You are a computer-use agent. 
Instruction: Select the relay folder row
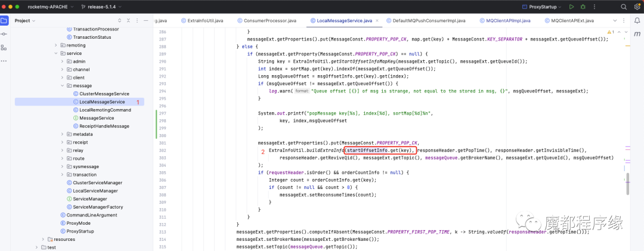click(79, 150)
